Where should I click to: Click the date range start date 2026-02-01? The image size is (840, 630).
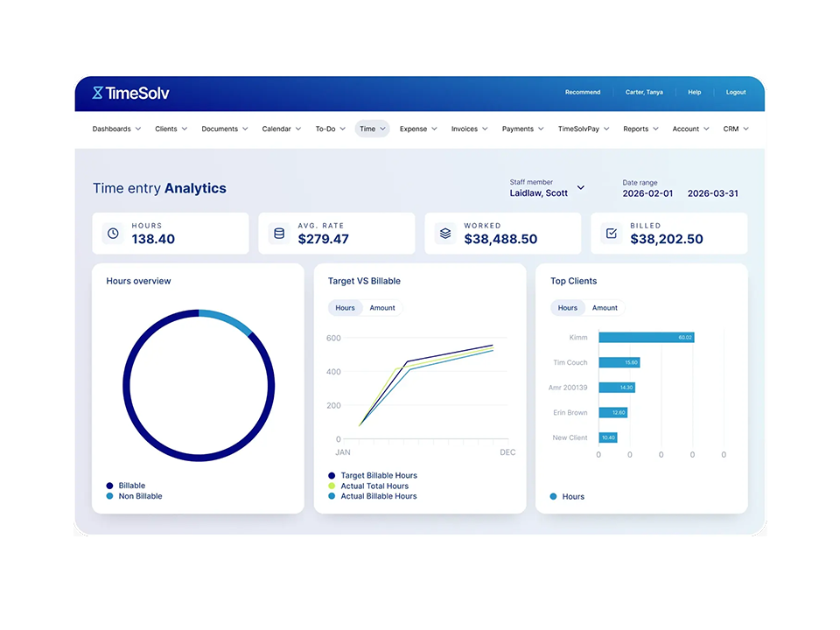coord(647,193)
